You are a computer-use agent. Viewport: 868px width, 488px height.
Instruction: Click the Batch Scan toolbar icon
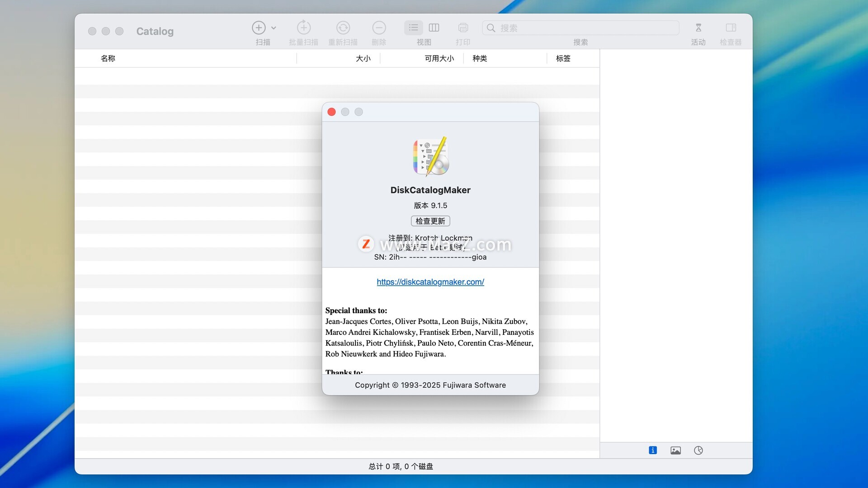pos(304,28)
